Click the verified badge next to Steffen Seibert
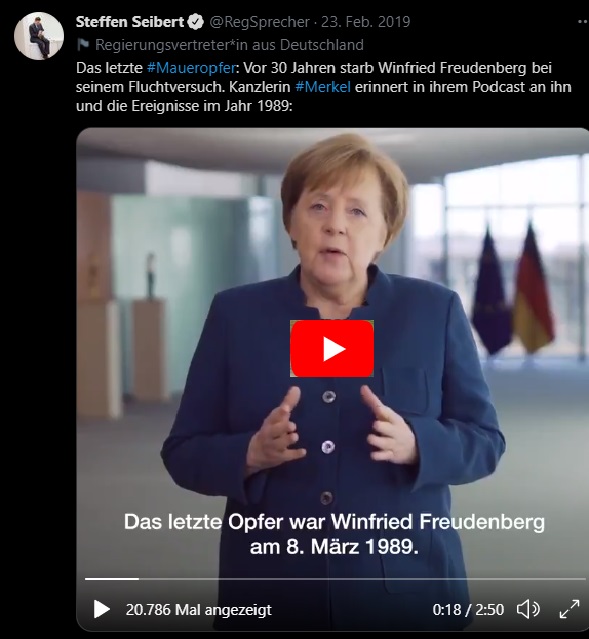Screen dimensions: 589x639 [x=196, y=22]
